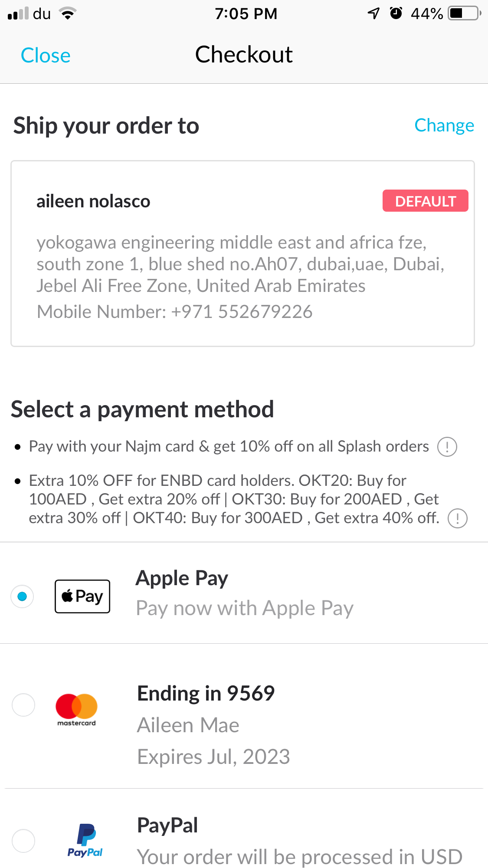Open info icon for ENBD card offer

pyautogui.click(x=457, y=518)
